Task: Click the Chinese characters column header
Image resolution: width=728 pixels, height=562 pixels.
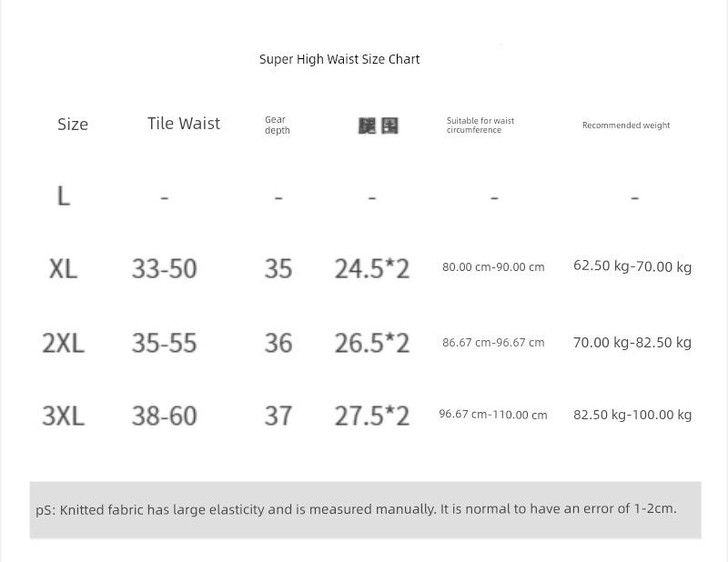Action: coord(379,125)
